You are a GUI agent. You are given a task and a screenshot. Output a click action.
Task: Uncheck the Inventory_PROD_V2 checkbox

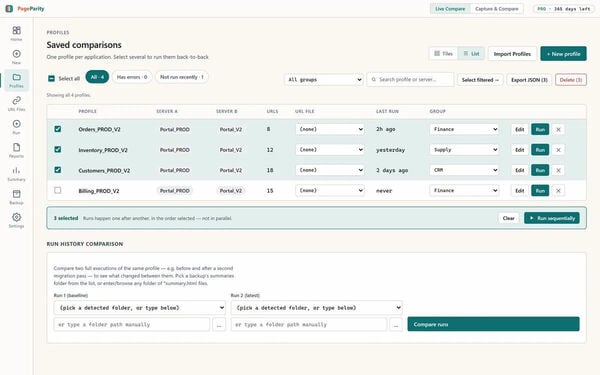[57, 149]
